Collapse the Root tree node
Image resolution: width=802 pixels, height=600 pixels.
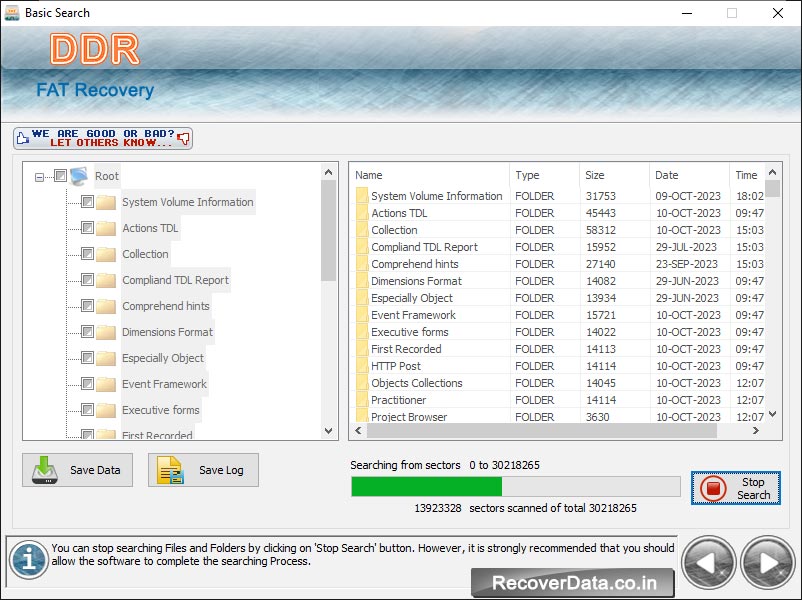[x=38, y=174]
